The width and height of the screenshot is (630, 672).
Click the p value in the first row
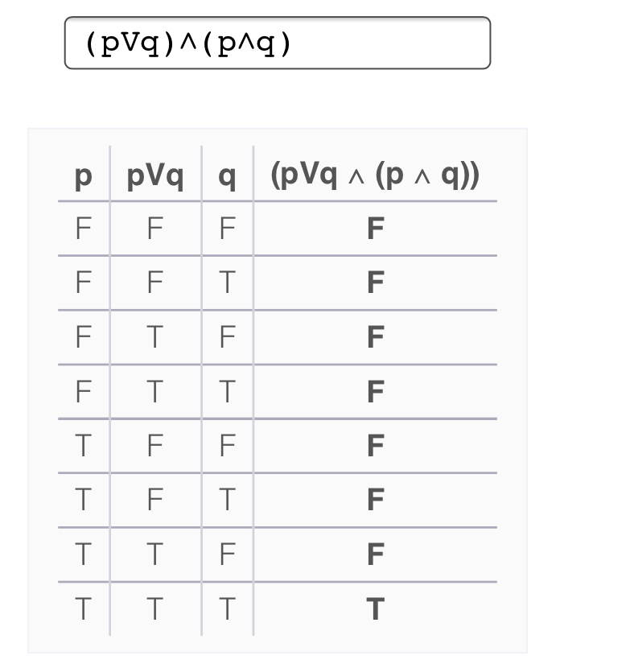coord(83,229)
